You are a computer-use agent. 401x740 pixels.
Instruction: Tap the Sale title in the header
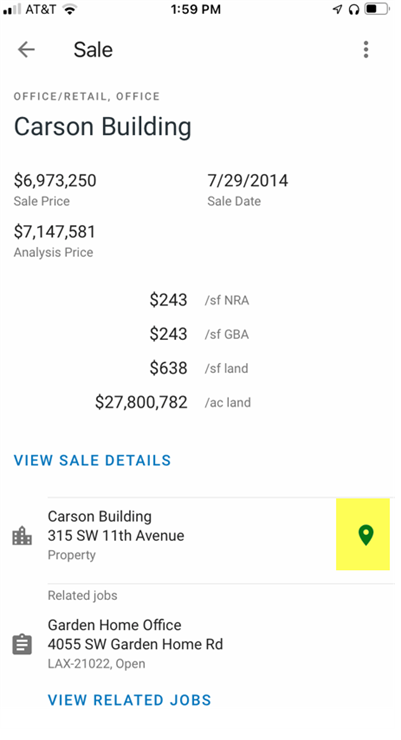(x=93, y=50)
